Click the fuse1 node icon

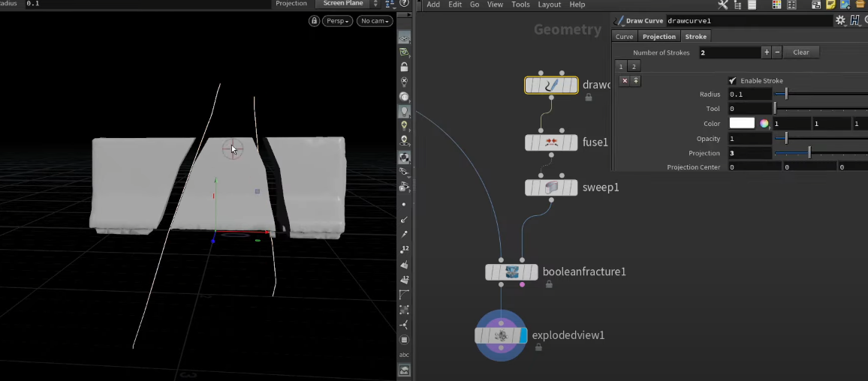(x=551, y=142)
